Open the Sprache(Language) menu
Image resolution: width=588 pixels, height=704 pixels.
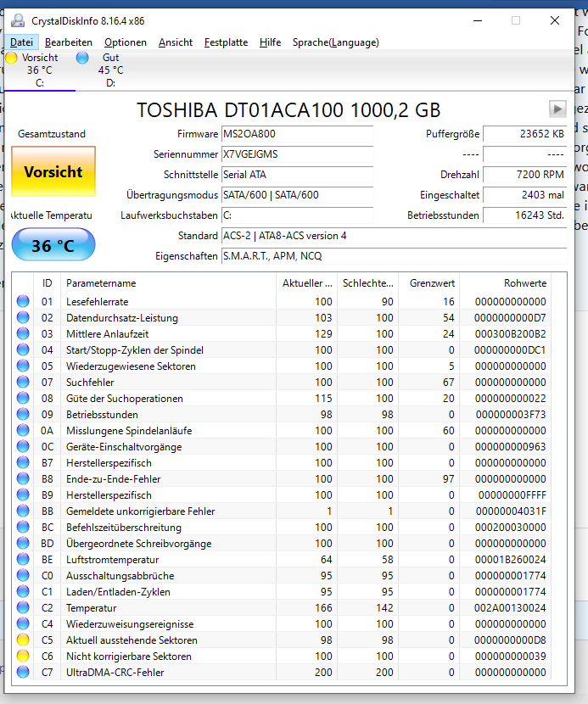point(335,42)
